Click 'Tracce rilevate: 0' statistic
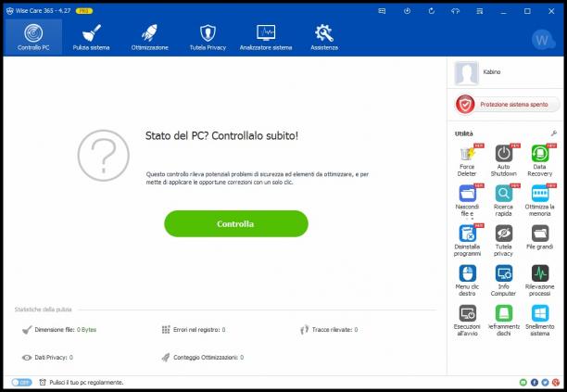Image resolution: width=567 pixels, height=392 pixels. pos(329,329)
